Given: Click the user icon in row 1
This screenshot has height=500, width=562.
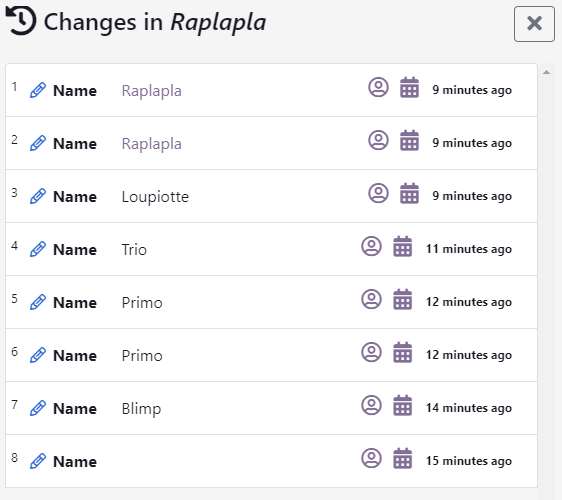Looking at the screenshot, I should (378, 87).
